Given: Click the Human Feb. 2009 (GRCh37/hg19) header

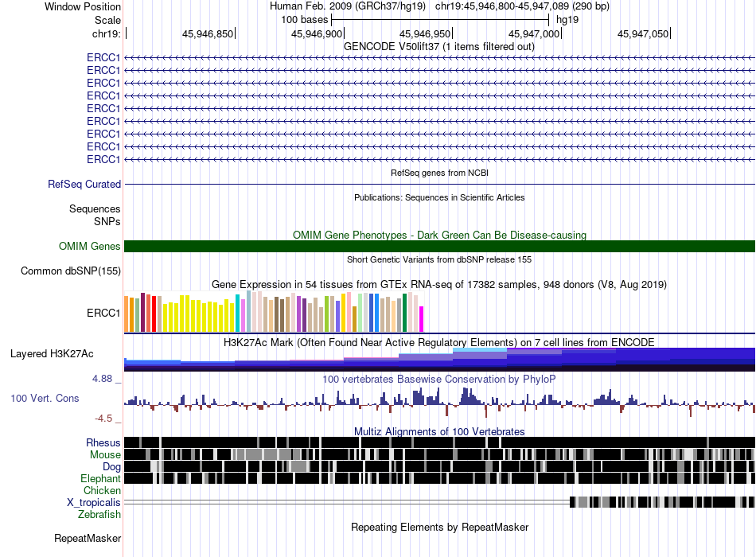Looking at the screenshot, I should click(348, 6).
